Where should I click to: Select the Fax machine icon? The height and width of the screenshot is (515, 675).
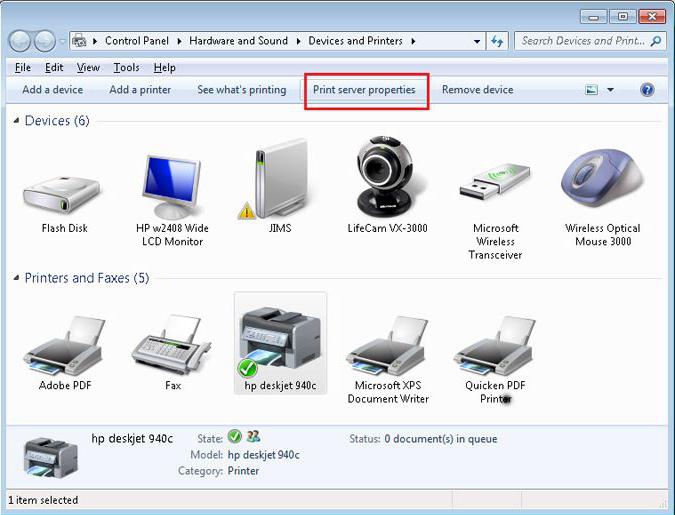pyautogui.click(x=171, y=344)
